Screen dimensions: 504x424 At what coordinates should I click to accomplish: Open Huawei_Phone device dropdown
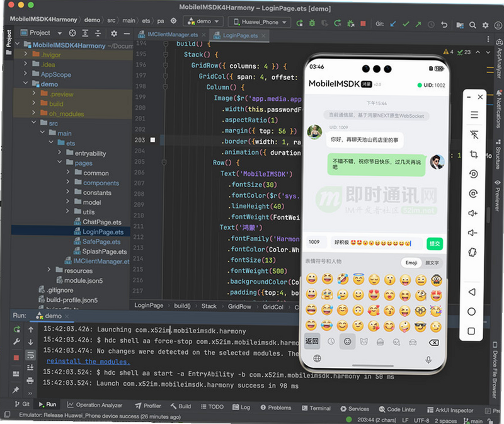click(260, 22)
